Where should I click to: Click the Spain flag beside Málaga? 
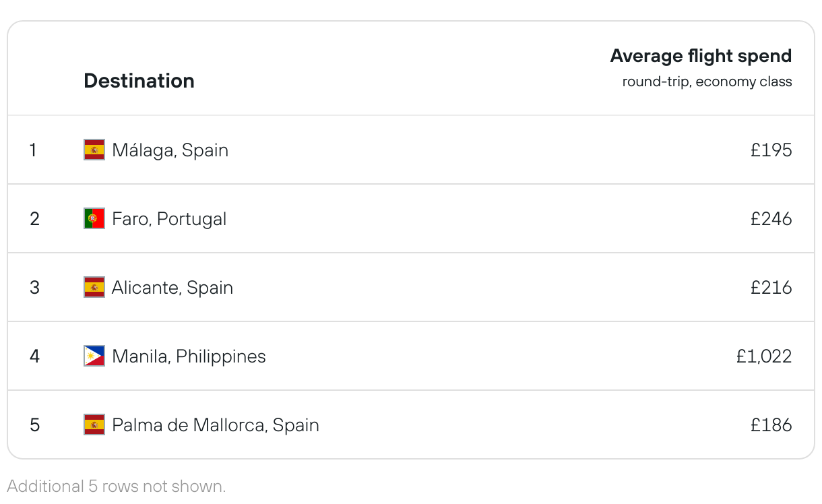pyautogui.click(x=94, y=150)
